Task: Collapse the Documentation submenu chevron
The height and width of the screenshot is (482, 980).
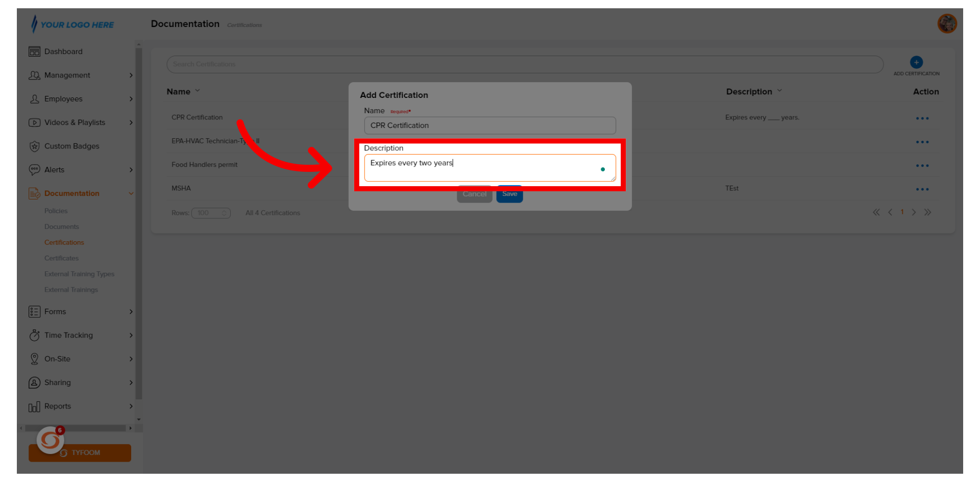Action: (x=131, y=193)
